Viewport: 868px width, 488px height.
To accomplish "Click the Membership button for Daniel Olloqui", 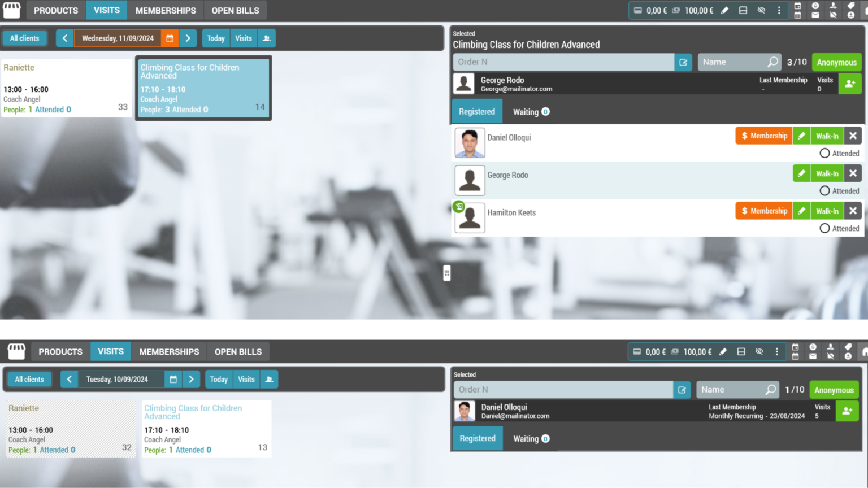I will 763,136.
